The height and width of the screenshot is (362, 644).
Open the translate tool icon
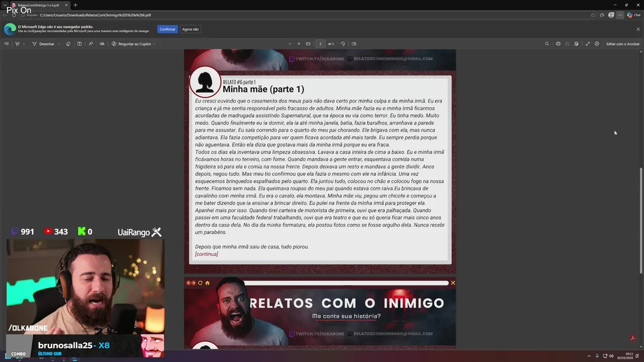click(102, 44)
